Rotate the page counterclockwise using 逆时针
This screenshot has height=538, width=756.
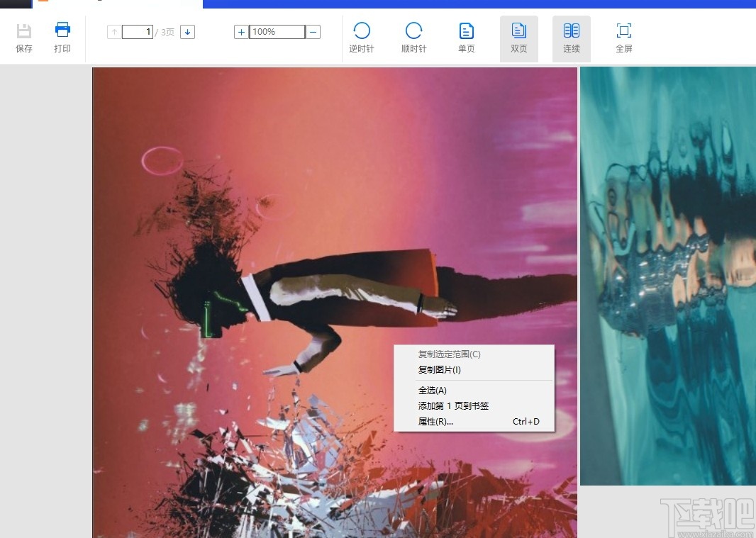click(x=362, y=37)
